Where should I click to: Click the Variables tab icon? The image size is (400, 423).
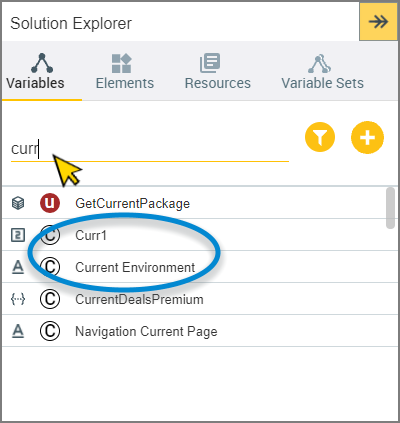tap(42, 63)
